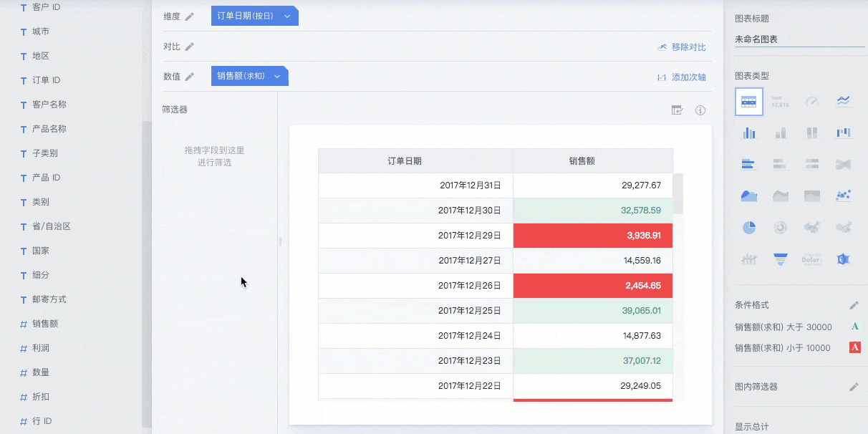Select the donut ring chart type
Screen dimensions: 868x434
click(781, 228)
